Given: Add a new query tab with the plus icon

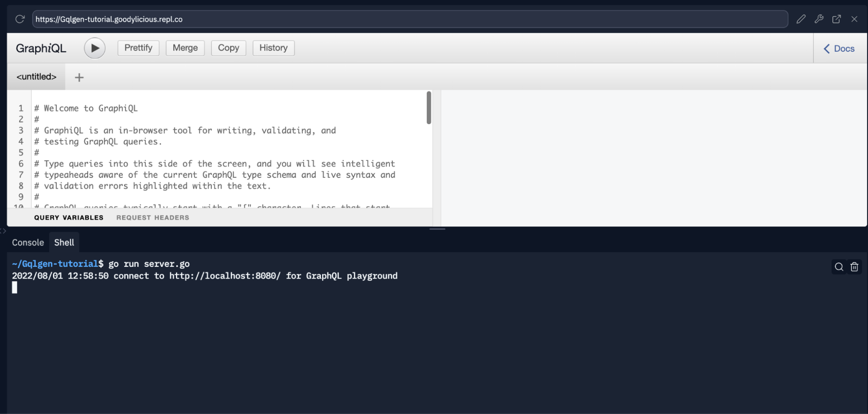Looking at the screenshot, I should point(79,77).
